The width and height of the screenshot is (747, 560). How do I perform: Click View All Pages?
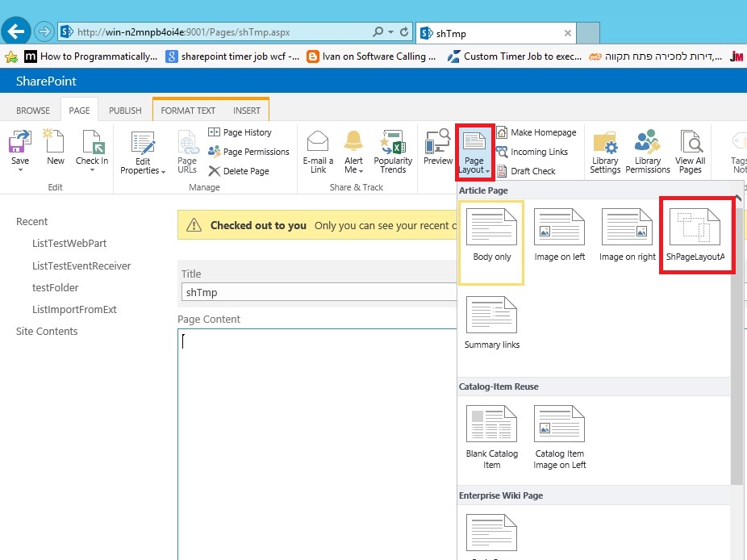point(691,152)
